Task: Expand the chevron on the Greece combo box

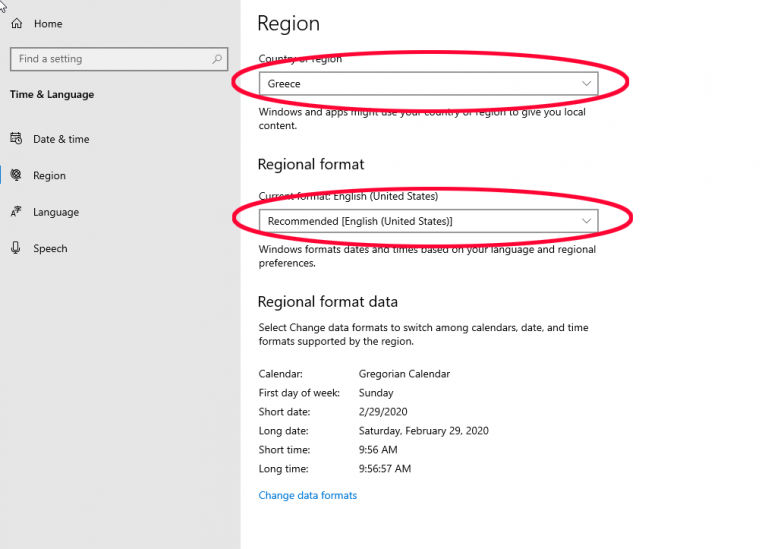Action: pos(587,84)
